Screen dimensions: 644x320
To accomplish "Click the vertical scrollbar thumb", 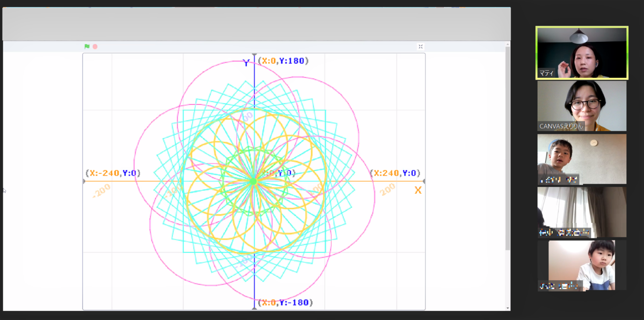I will (x=508, y=148).
